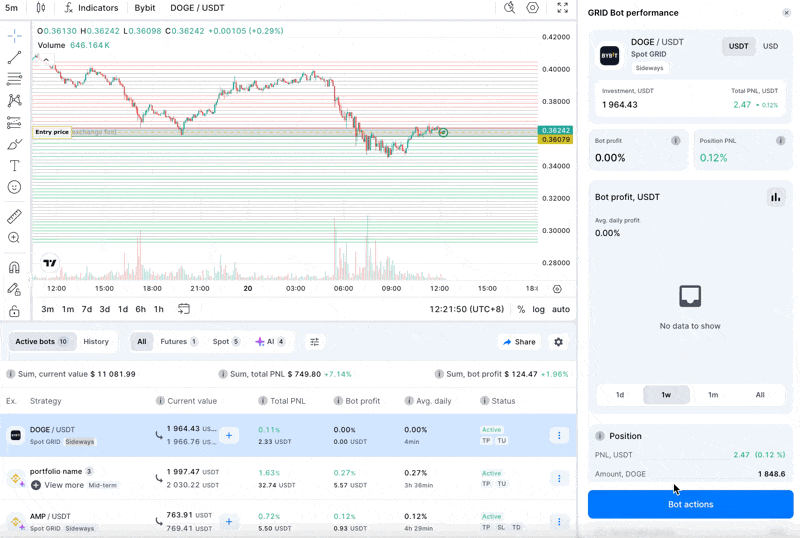Open the Indicators panel
The height and width of the screenshot is (538, 800).
[x=91, y=8]
